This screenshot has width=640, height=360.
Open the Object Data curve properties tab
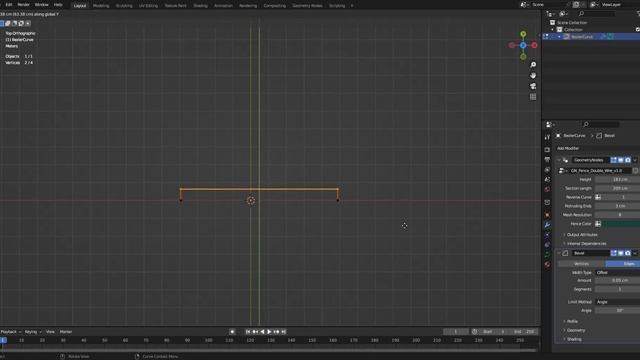tap(547, 254)
